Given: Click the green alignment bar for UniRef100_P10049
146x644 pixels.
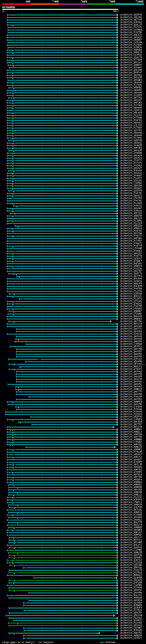Looking at the screenshot, I should coord(63,623).
